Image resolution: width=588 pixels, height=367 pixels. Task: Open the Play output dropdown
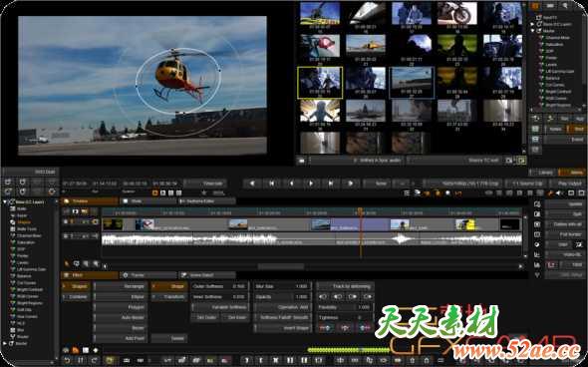(x=567, y=183)
